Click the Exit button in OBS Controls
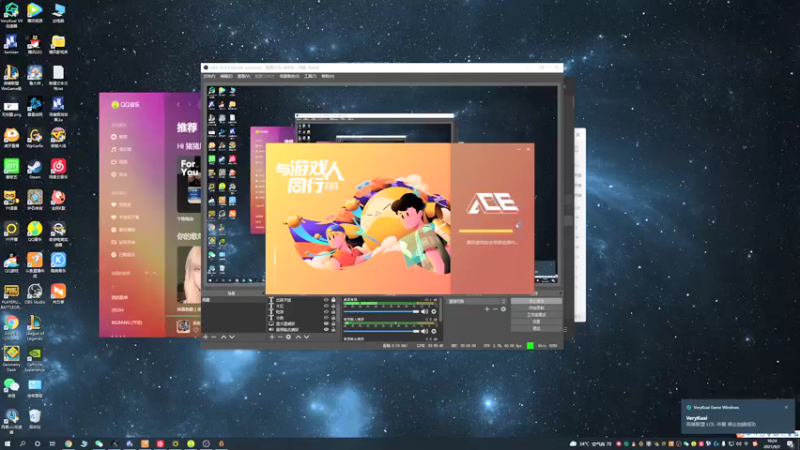This screenshot has width=800, height=450. click(536, 329)
